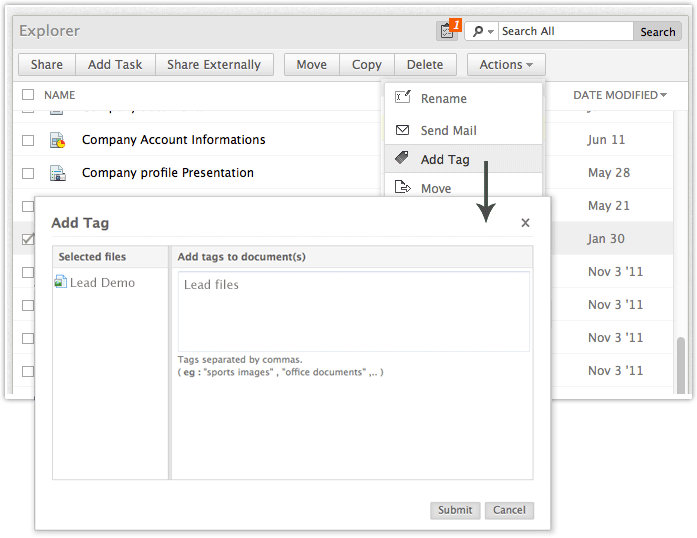697x538 pixels.
Task: Toggle the select-all checkbox beside NAME
Action: pos(28,95)
